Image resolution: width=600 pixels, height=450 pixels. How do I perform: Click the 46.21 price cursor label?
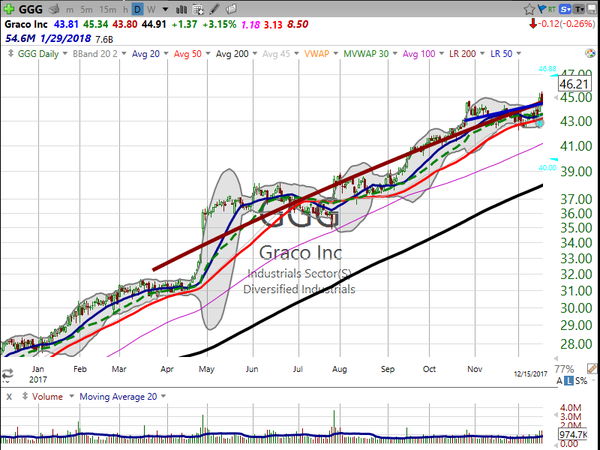pyautogui.click(x=575, y=84)
